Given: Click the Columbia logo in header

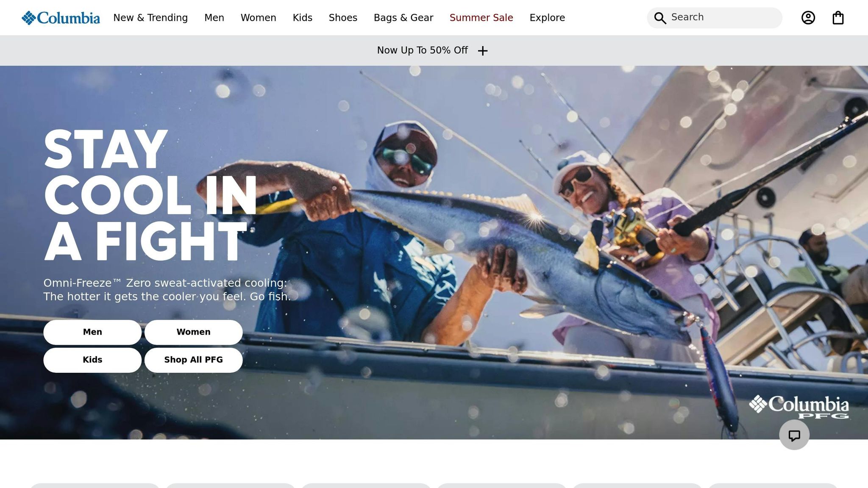Looking at the screenshot, I should click(61, 18).
